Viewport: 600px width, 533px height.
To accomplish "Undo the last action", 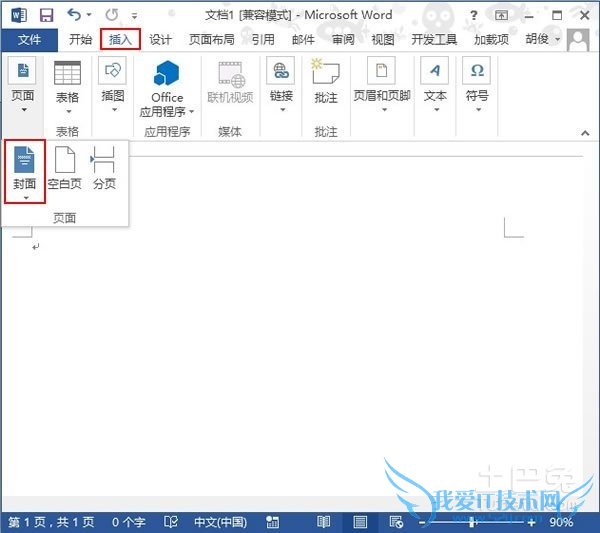I will 74,15.
